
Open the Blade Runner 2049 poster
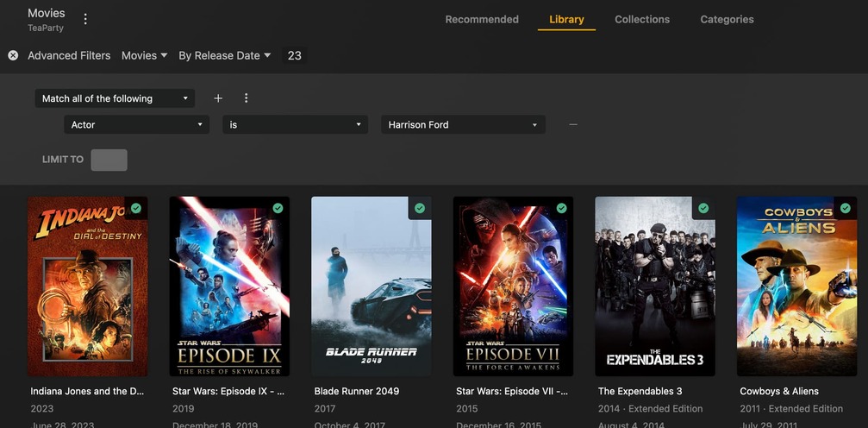372,286
